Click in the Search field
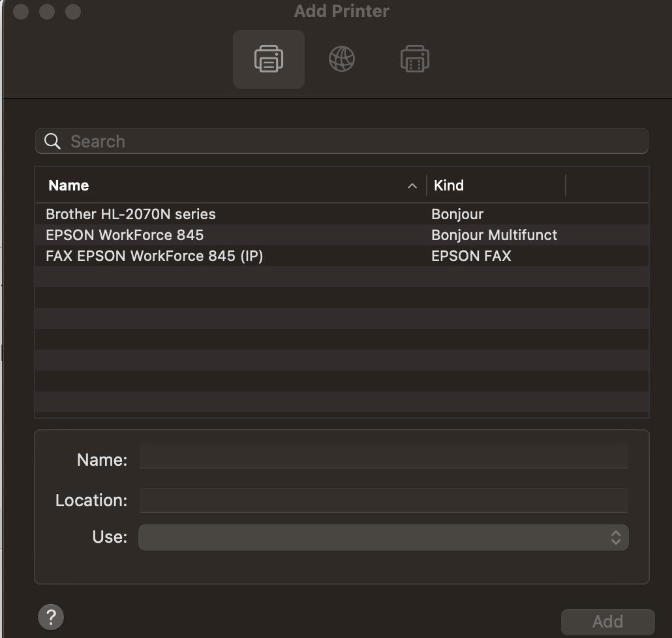This screenshot has height=638, width=672. pos(342,141)
